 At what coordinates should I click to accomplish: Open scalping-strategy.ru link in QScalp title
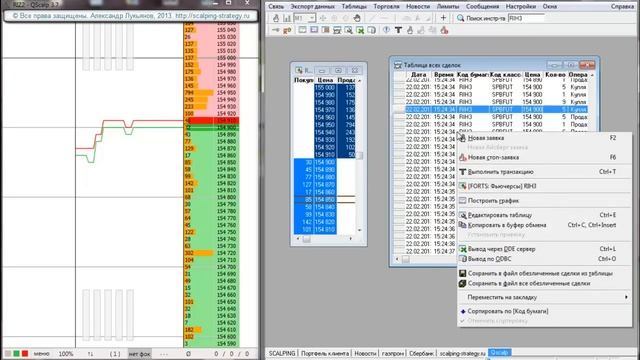212,16
